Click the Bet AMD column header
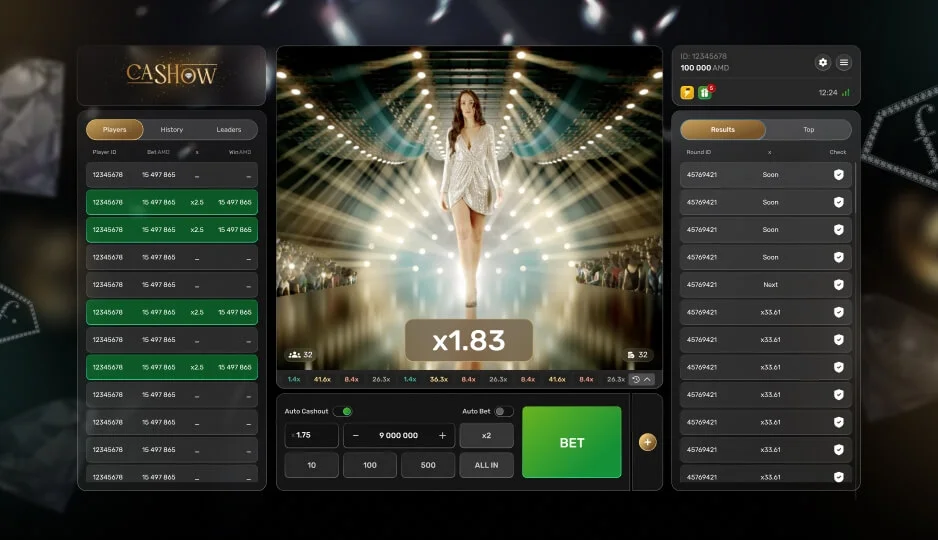The height and width of the screenshot is (540, 938). tap(159, 152)
